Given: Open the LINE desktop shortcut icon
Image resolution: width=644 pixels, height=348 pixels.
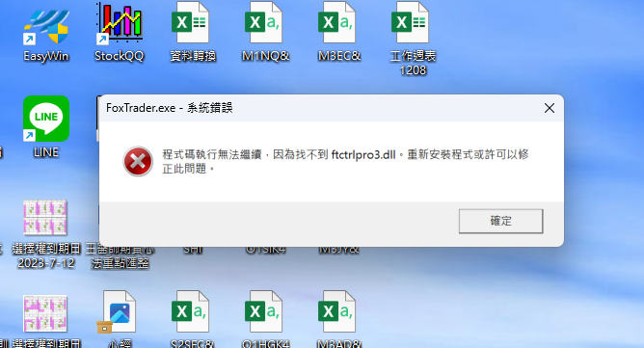Looking at the screenshot, I should click(x=46, y=119).
